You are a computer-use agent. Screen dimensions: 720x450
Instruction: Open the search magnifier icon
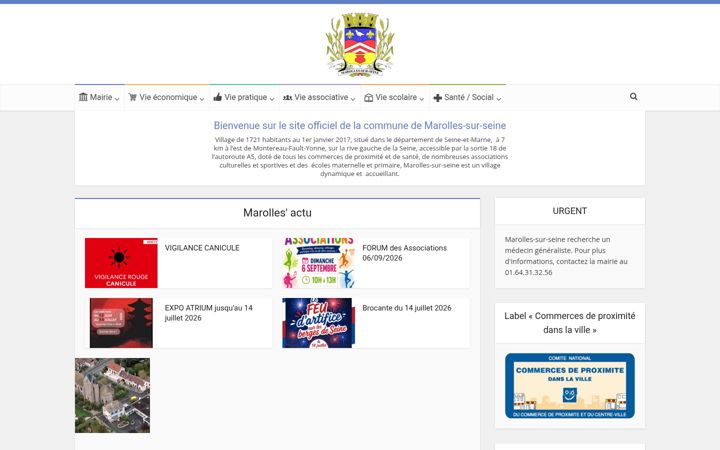point(634,96)
